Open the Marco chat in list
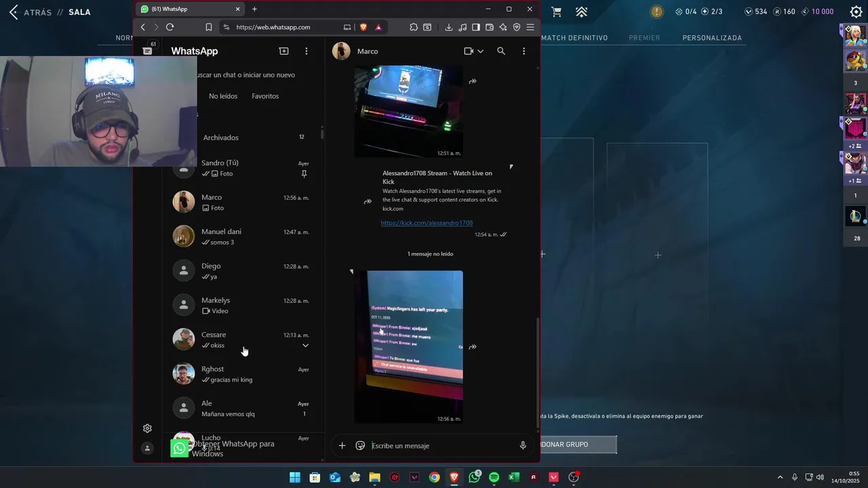 point(243,202)
